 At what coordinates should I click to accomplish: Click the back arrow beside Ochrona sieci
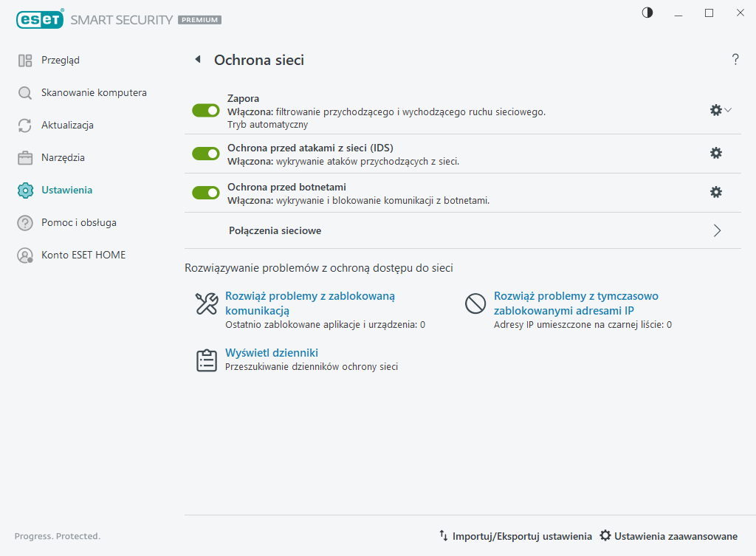[197, 60]
